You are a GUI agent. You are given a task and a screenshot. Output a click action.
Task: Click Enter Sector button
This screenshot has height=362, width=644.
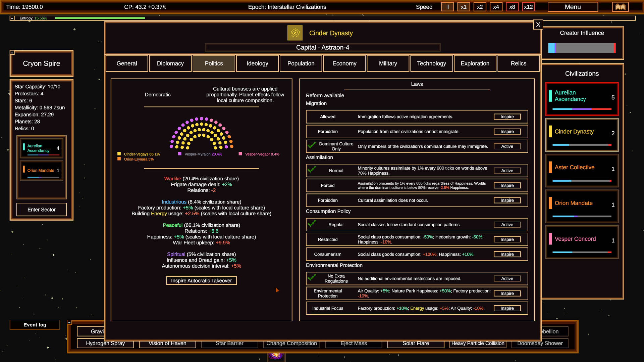42,210
